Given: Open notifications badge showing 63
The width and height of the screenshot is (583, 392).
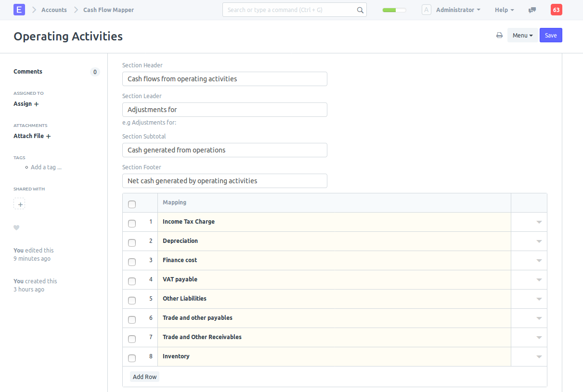Looking at the screenshot, I should click(556, 10).
